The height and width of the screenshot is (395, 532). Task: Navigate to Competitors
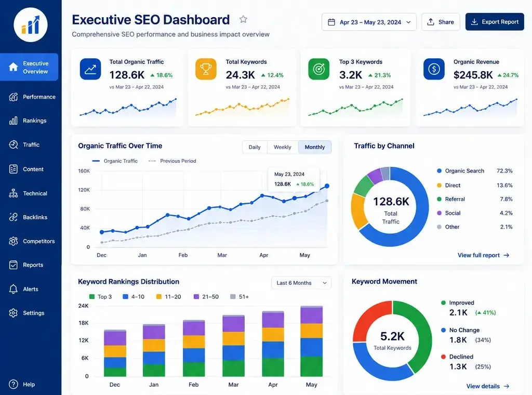pos(31,241)
